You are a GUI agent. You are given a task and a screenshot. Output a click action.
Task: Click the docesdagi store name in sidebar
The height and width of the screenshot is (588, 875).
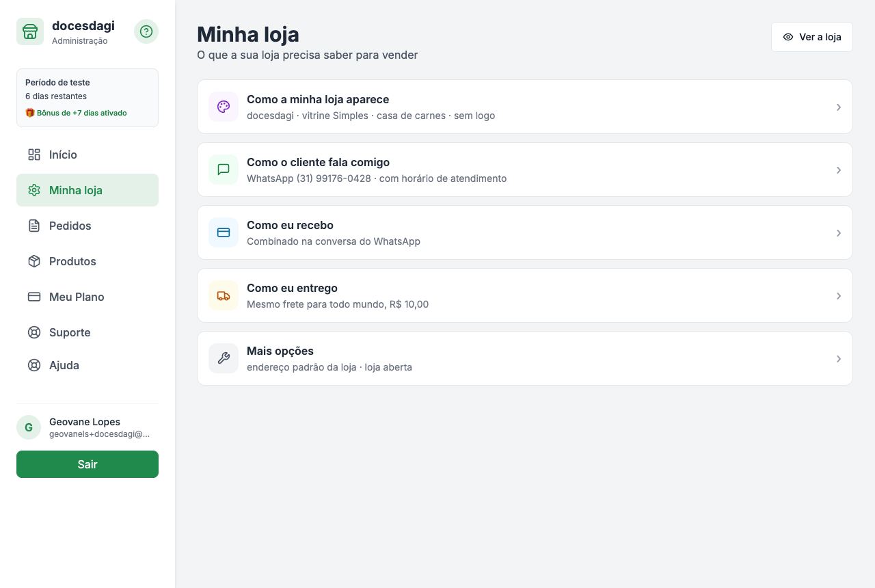83,26
